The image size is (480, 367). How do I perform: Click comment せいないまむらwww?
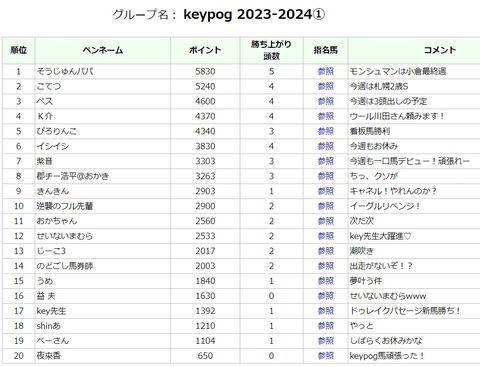tap(388, 296)
